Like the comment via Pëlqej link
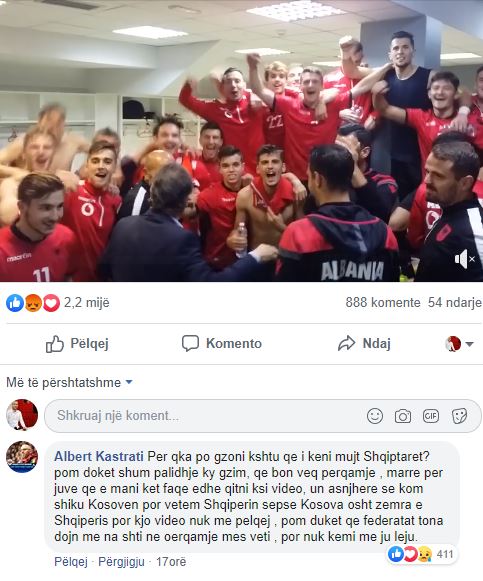 coord(71,562)
